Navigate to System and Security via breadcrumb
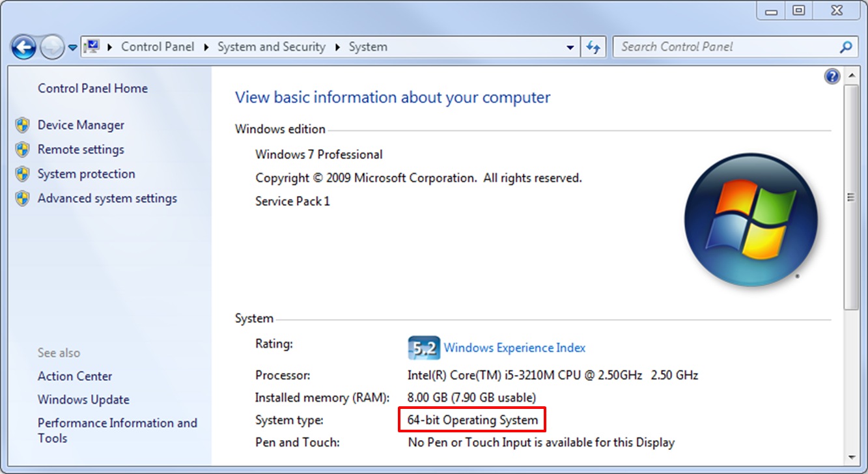Image resolution: width=868 pixels, height=474 pixels. pos(272,46)
